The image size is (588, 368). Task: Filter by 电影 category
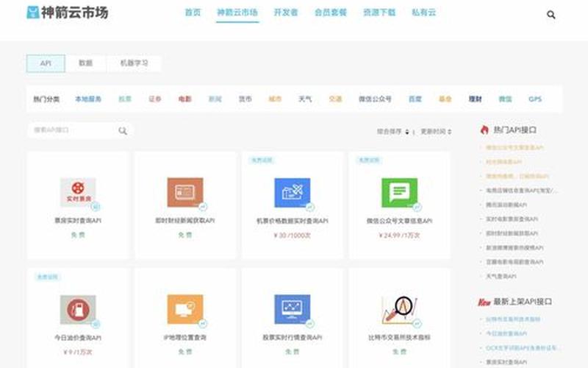[x=185, y=99]
